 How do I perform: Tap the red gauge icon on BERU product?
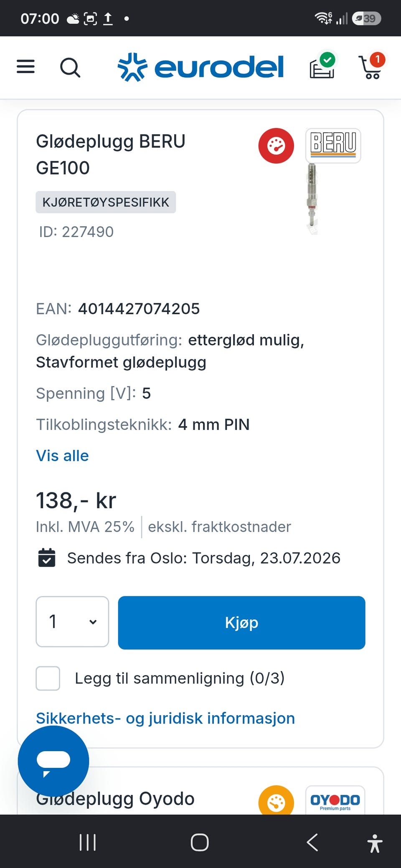point(276,146)
